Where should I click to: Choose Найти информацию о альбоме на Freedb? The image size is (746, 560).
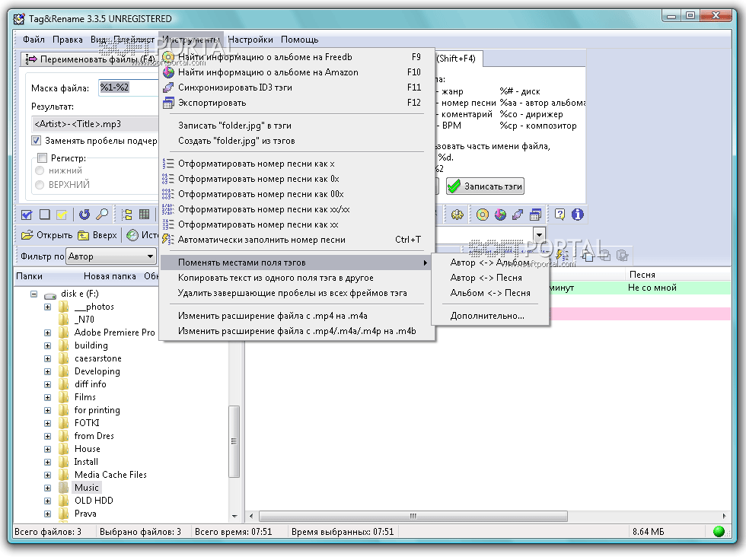tap(298, 57)
